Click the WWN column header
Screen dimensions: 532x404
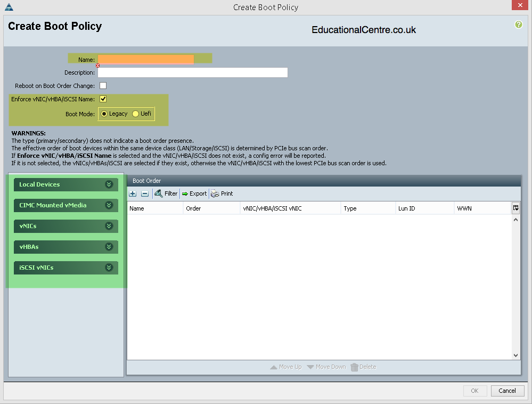click(483, 208)
